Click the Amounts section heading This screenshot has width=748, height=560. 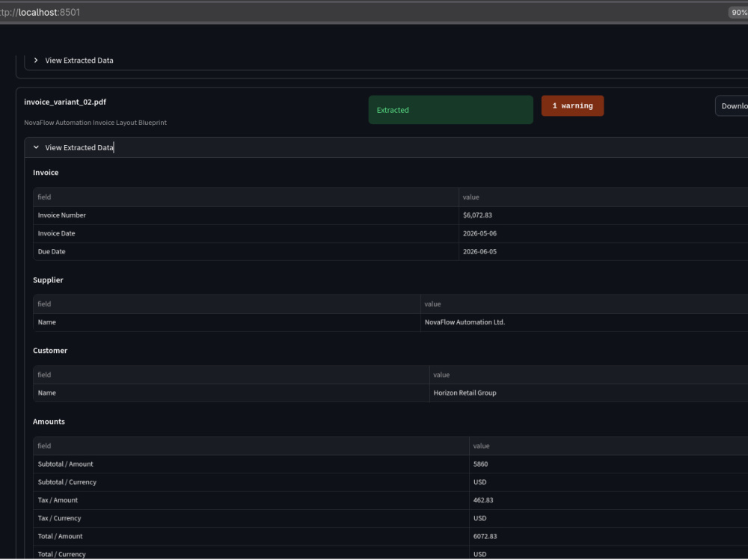(x=49, y=422)
